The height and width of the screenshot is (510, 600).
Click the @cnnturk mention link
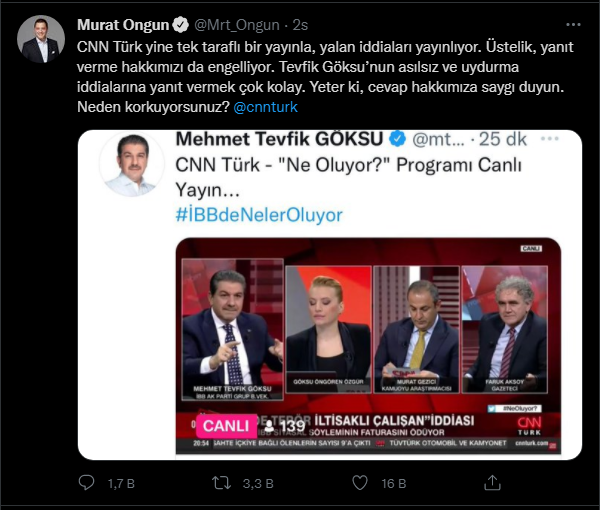pos(265,107)
